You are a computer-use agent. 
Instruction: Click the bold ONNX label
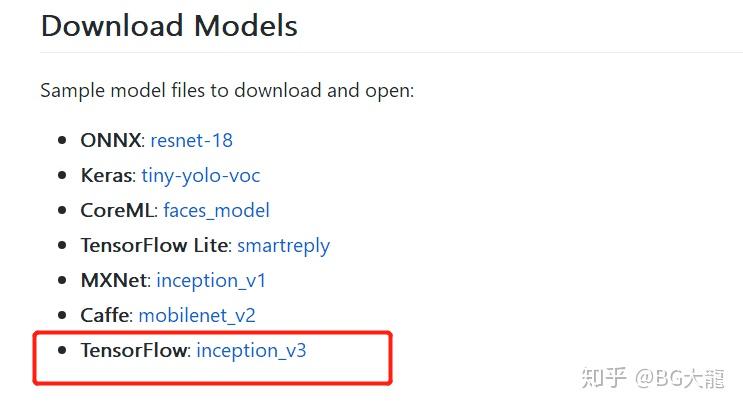tap(110, 140)
